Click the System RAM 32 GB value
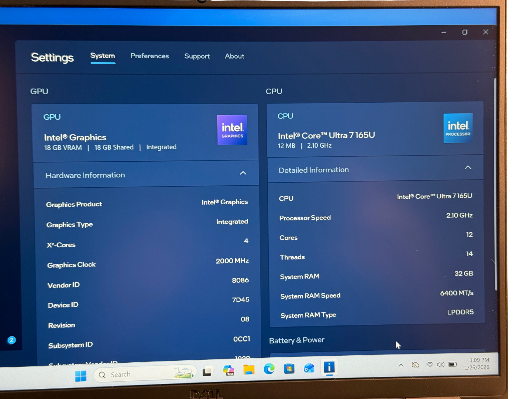This screenshot has width=532, height=399. pyautogui.click(x=464, y=273)
